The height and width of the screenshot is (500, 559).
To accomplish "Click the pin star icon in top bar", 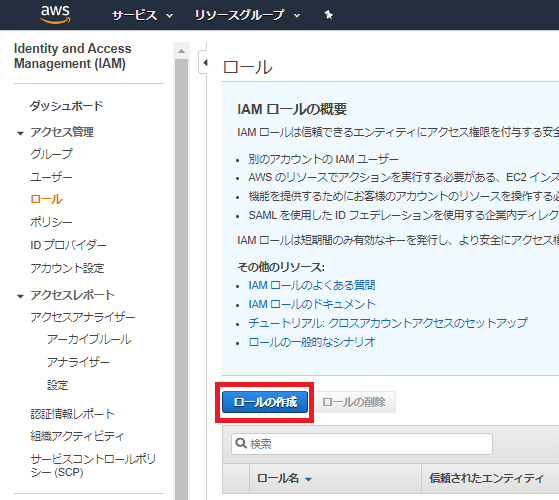I will coord(329,15).
